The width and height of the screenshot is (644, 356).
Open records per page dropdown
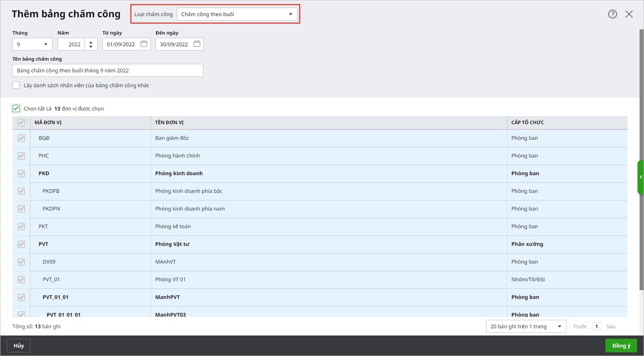[526, 326]
